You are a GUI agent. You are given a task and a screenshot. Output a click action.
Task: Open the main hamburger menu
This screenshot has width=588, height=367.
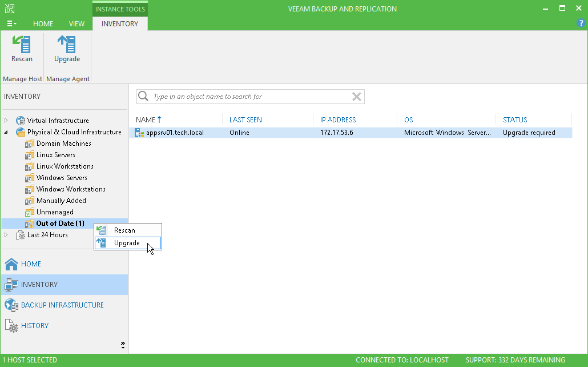tap(11, 23)
